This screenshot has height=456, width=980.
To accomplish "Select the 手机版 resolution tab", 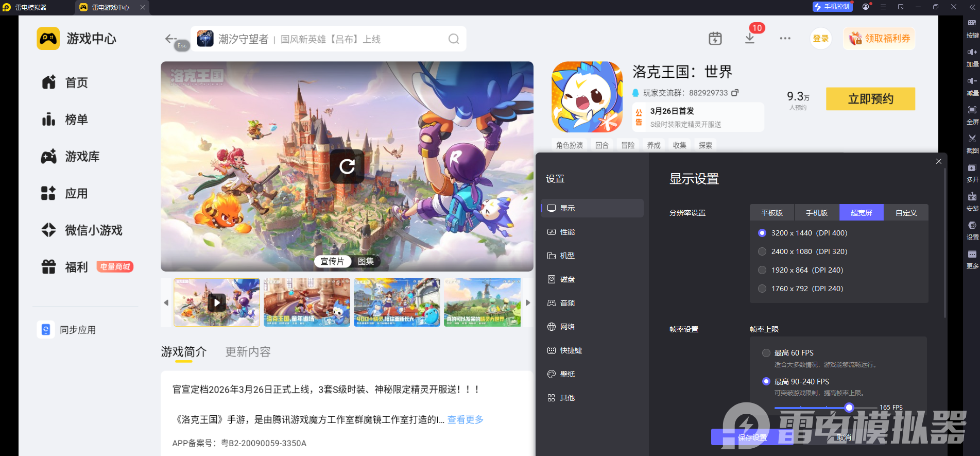I will [x=817, y=212].
